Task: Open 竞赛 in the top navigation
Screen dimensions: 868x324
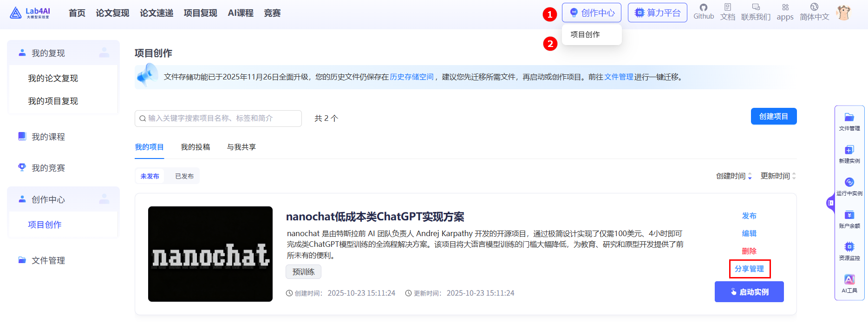Action: [272, 13]
